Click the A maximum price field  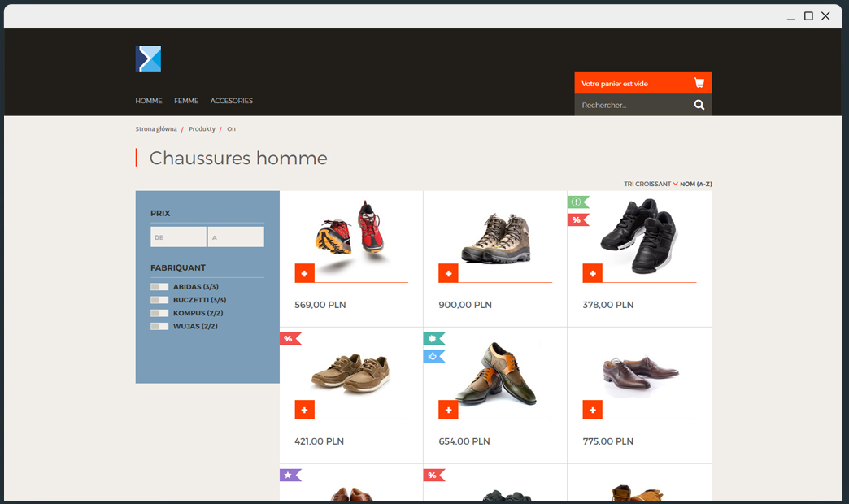(x=236, y=237)
